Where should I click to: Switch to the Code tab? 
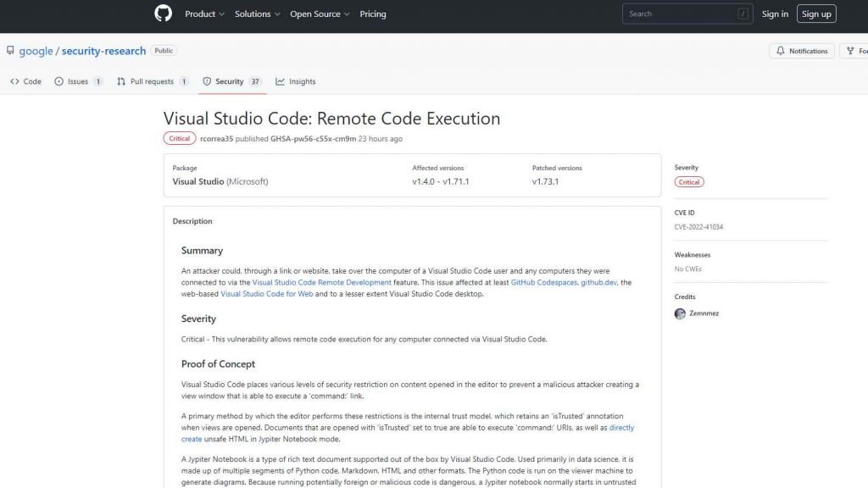(26, 81)
